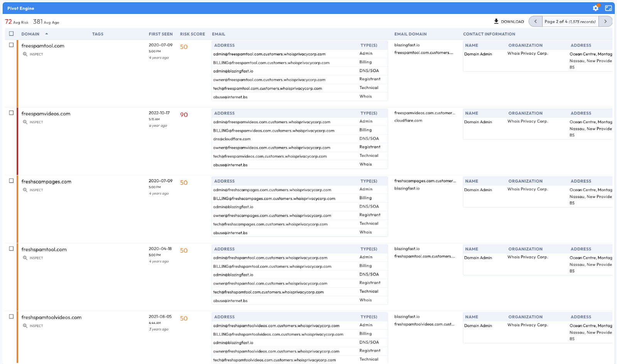
Task: Click TYPE(S) header in freshscampages.com email table
Action: click(369, 181)
